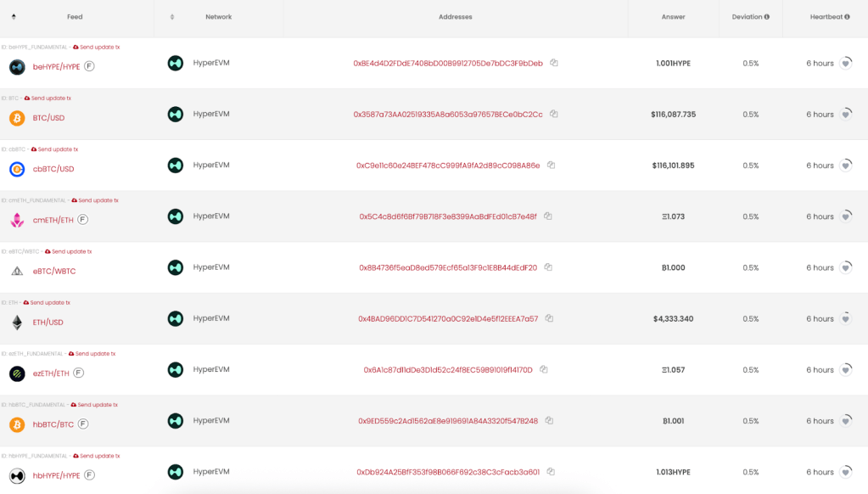The image size is (868, 494).
Task: Click the Bitcoin icon for BTC/USD feed
Action: coord(17,118)
